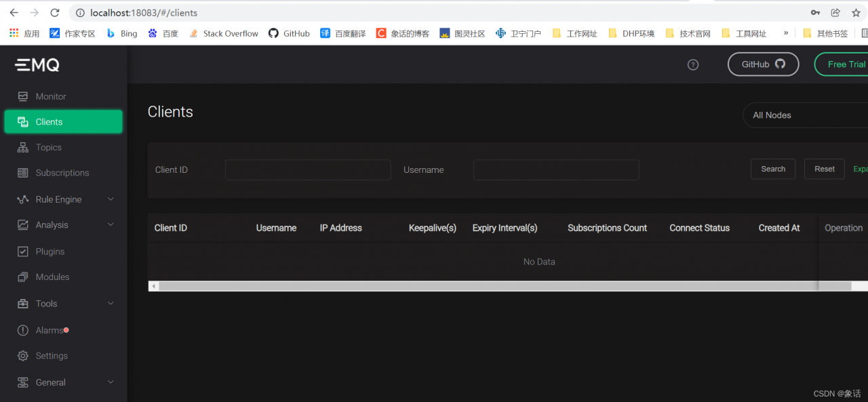Click the Reset button
The width and height of the screenshot is (868, 402).
825,169
